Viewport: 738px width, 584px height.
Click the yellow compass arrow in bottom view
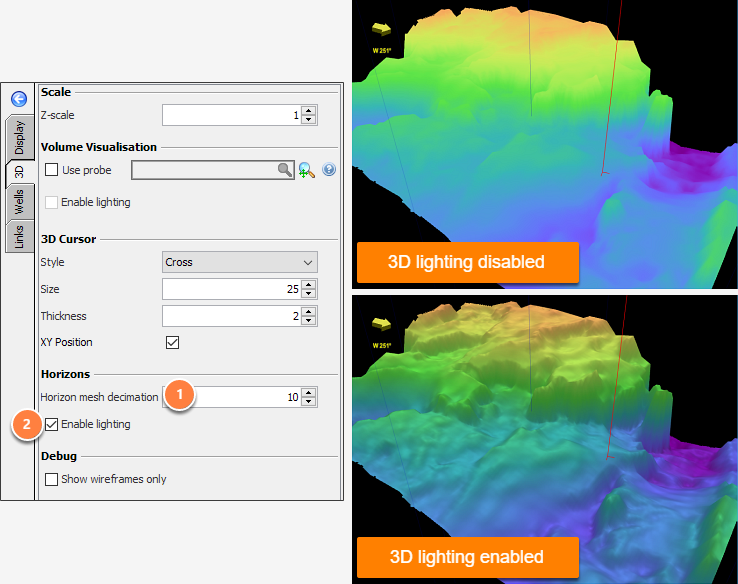click(x=381, y=324)
